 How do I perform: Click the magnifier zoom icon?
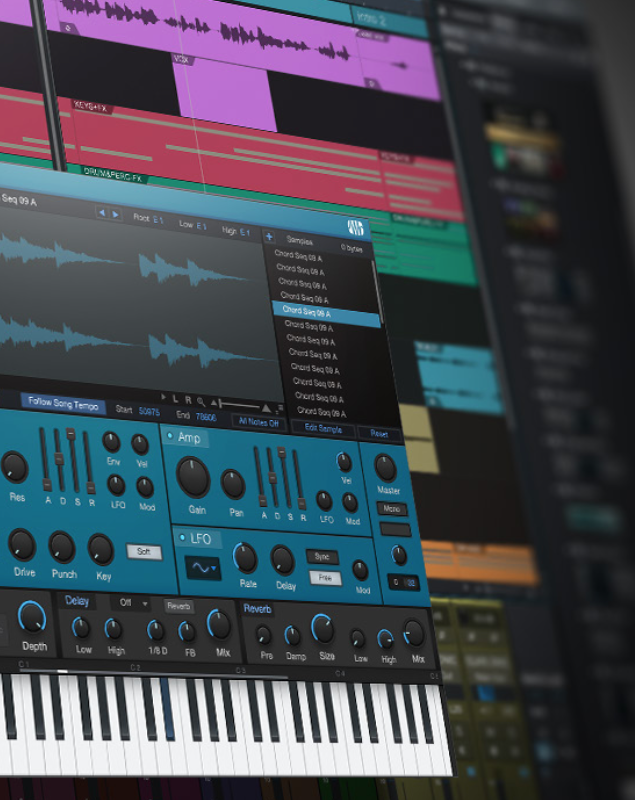(x=201, y=402)
